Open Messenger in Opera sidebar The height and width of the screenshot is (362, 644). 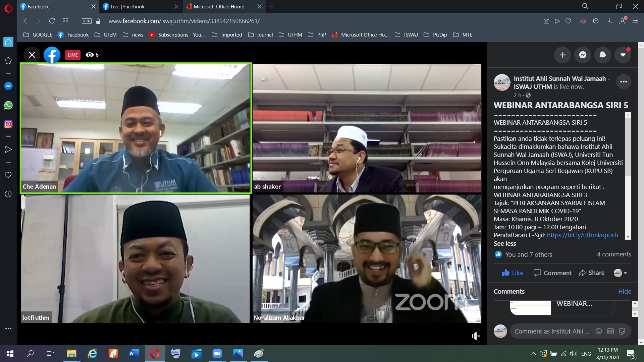point(8,86)
